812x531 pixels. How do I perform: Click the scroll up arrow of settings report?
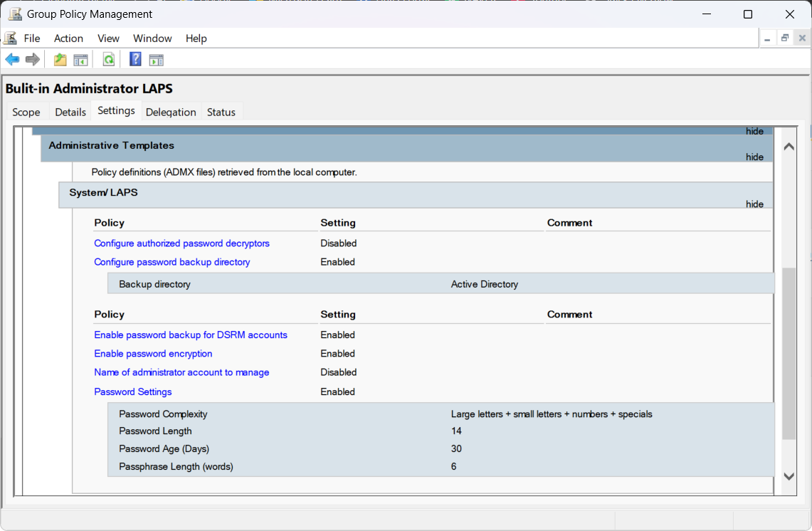pos(789,147)
